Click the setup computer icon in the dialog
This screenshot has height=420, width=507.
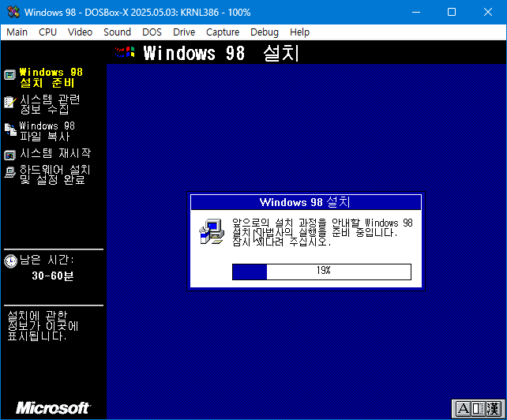click(212, 231)
